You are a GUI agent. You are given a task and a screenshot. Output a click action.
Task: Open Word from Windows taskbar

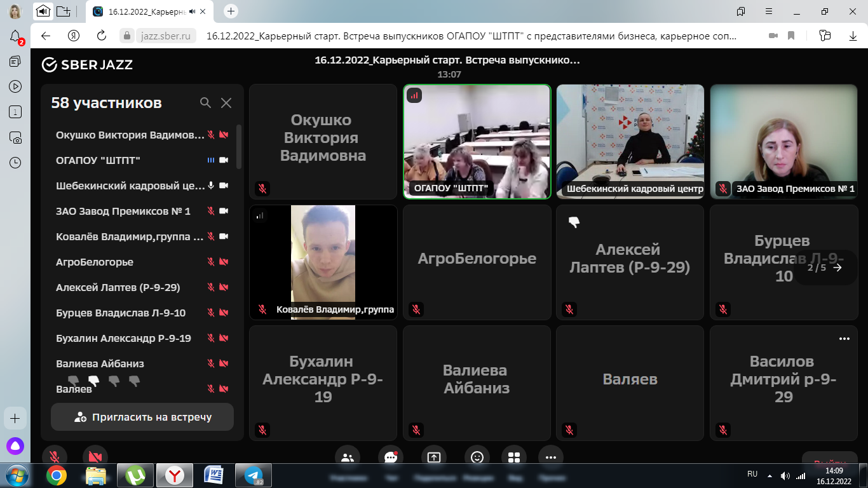click(x=214, y=475)
